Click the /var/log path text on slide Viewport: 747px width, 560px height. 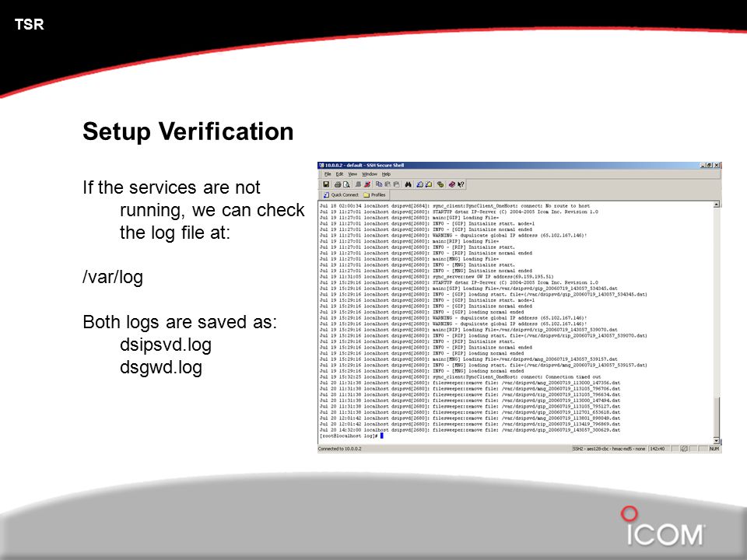(113, 277)
